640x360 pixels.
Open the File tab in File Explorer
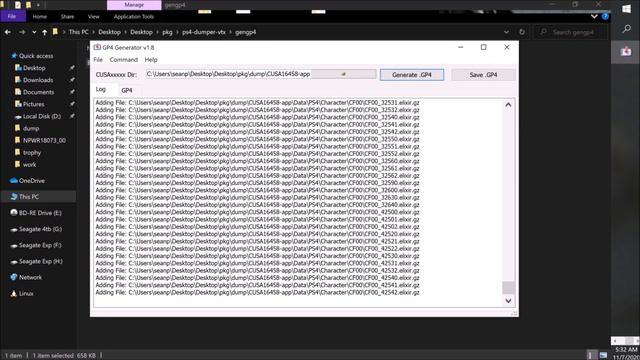click(x=12, y=16)
